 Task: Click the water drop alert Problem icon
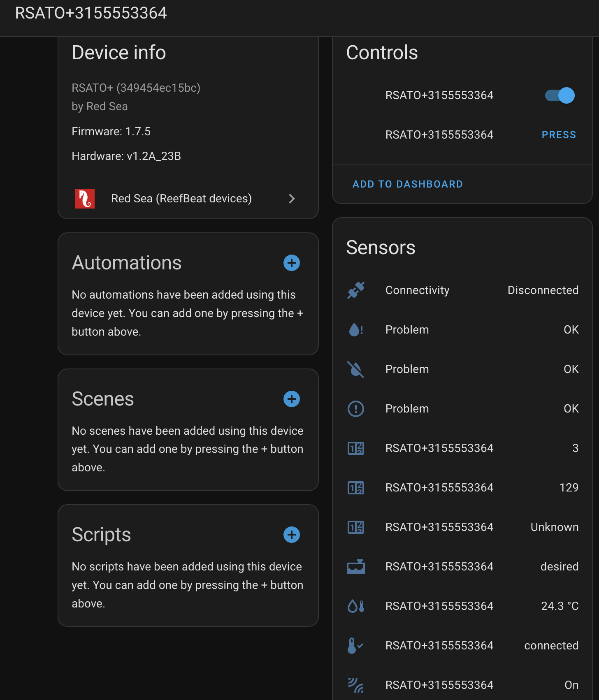[x=356, y=330]
